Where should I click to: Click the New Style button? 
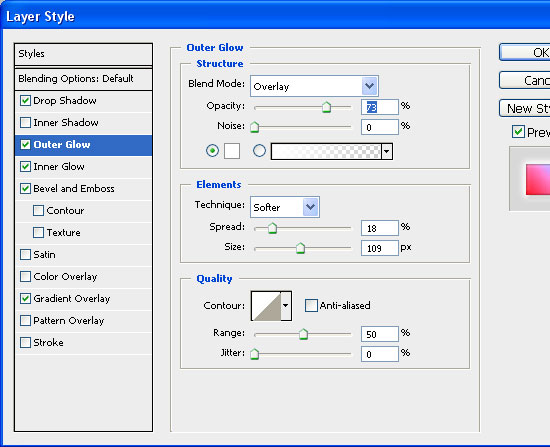click(x=525, y=108)
